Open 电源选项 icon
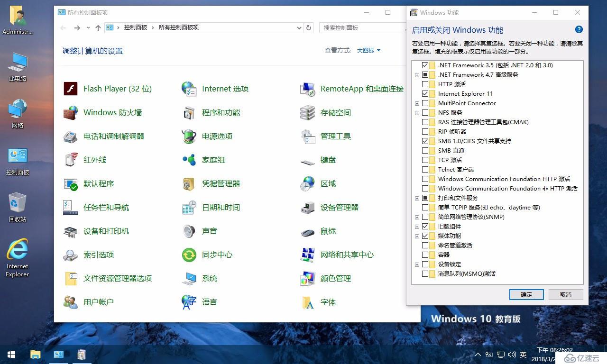Image resolution: width=607 pixels, height=364 pixels. pyautogui.click(x=189, y=136)
